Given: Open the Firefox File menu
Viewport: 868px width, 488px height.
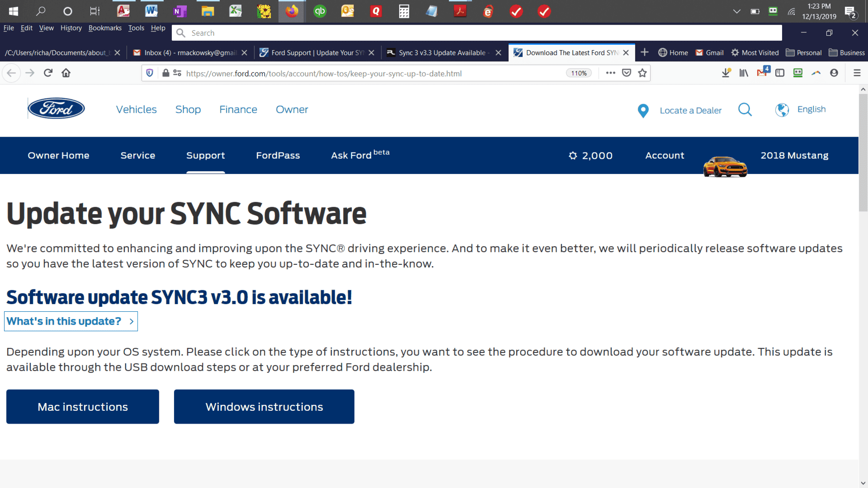Looking at the screenshot, I should 9,28.
